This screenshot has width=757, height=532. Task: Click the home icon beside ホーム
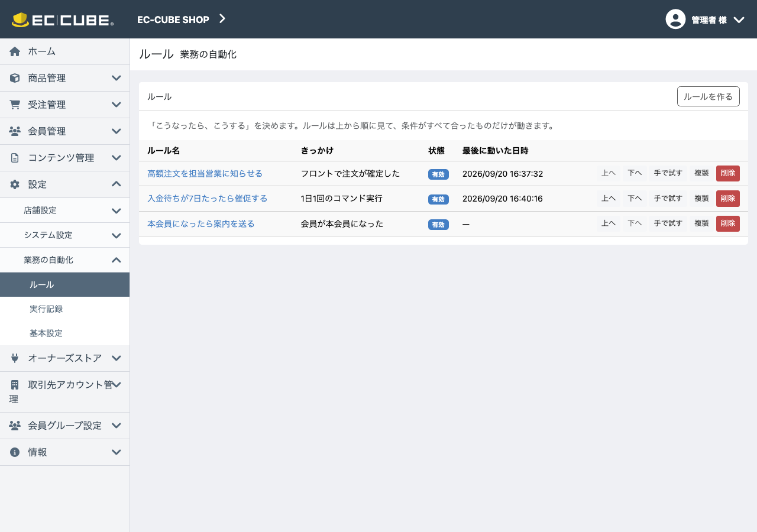(15, 51)
